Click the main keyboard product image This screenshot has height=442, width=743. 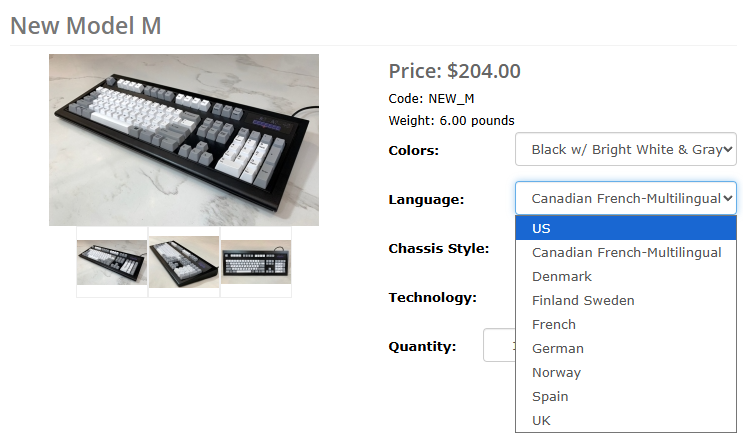[184, 140]
